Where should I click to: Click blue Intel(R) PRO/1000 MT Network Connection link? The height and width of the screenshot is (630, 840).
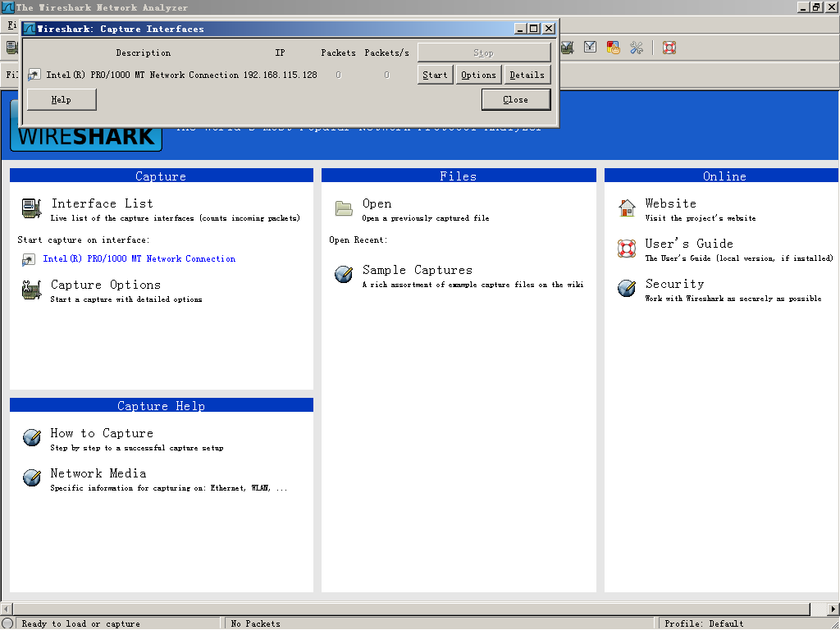(139, 258)
